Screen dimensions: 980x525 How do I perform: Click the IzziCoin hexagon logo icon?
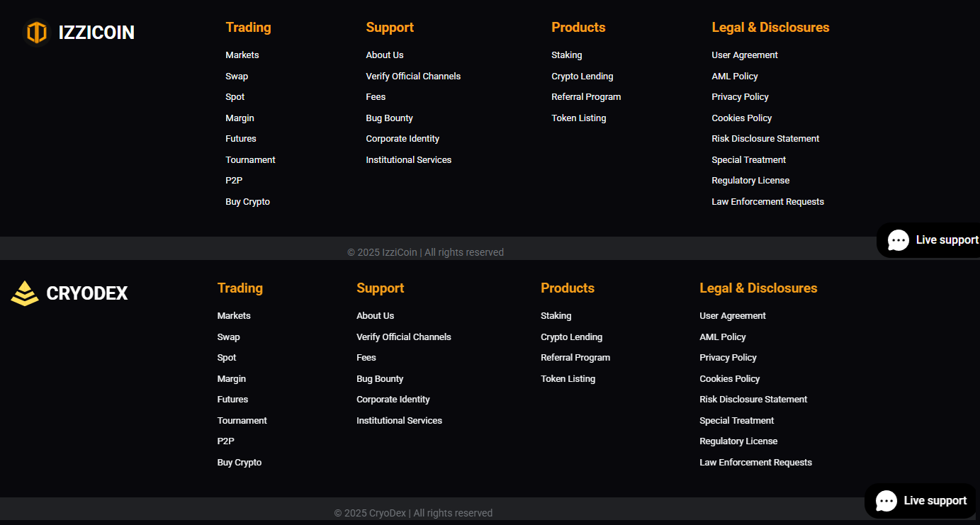[x=36, y=33]
